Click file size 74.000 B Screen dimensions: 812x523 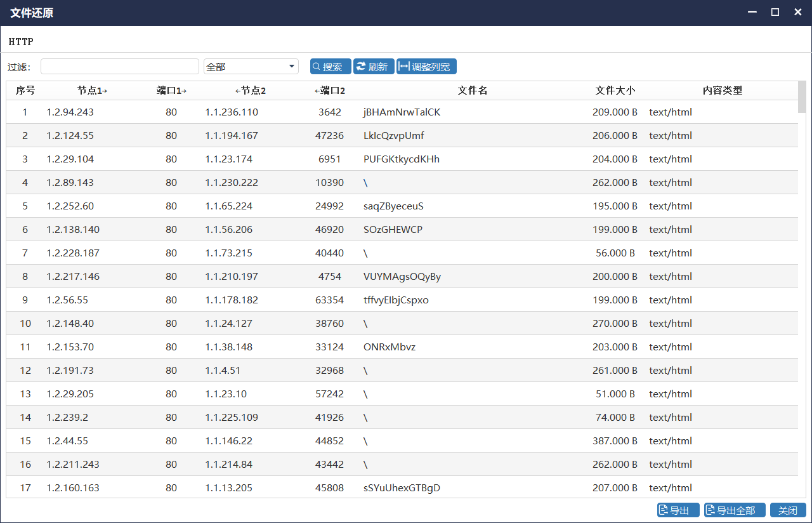point(615,418)
